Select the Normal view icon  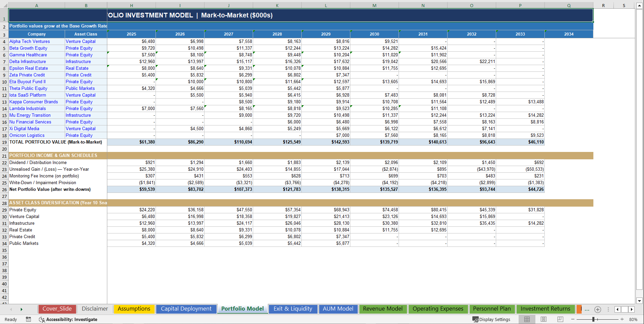click(x=527, y=319)
